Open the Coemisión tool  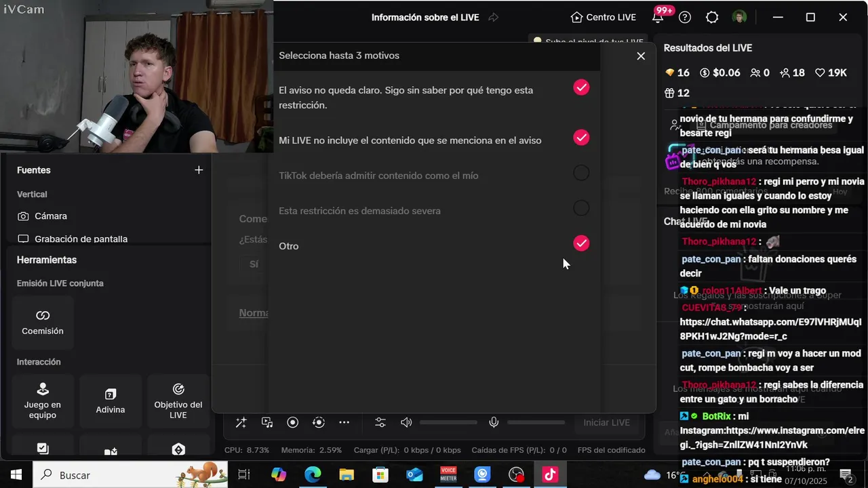point(43,323)
